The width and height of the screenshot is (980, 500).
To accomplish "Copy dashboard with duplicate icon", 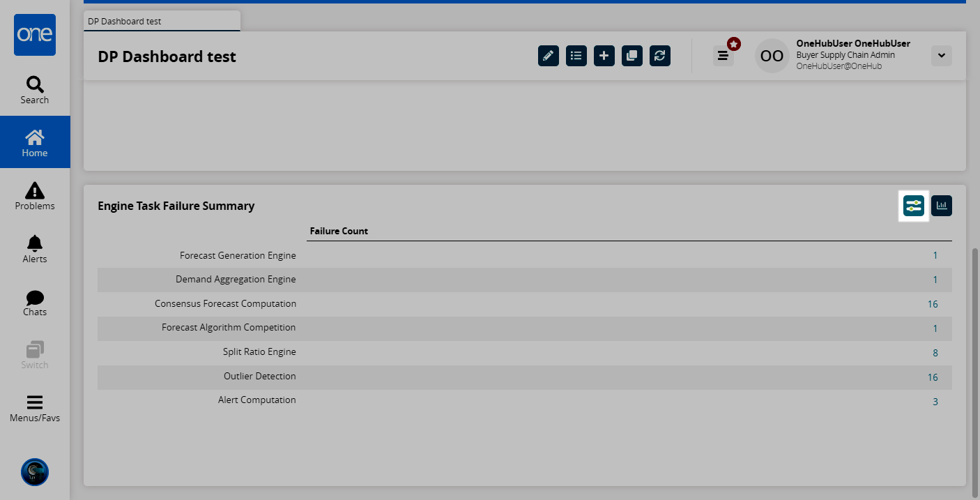I will pos(632,56).
